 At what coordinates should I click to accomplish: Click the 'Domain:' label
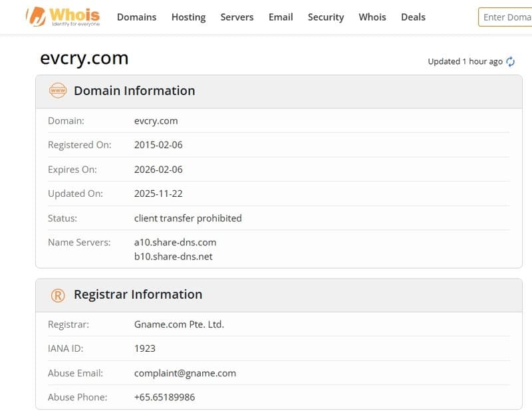pyautogui.click(x=66, y=121)
